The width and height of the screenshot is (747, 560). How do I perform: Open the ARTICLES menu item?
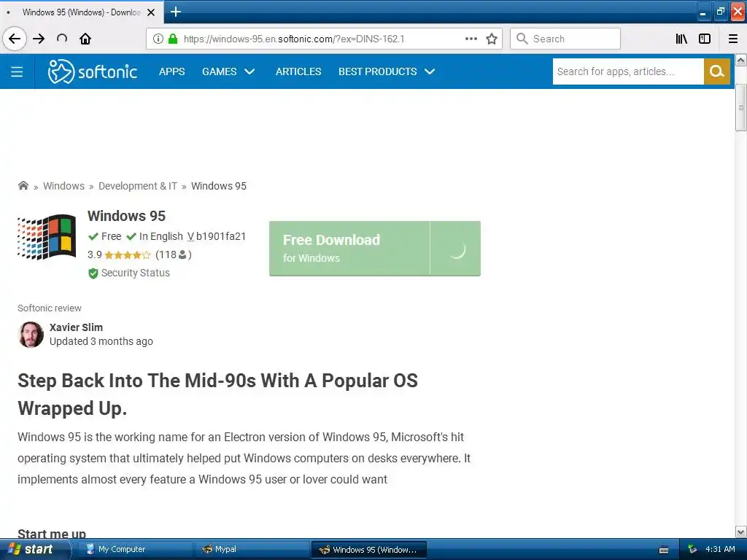[x=298, y=71]
